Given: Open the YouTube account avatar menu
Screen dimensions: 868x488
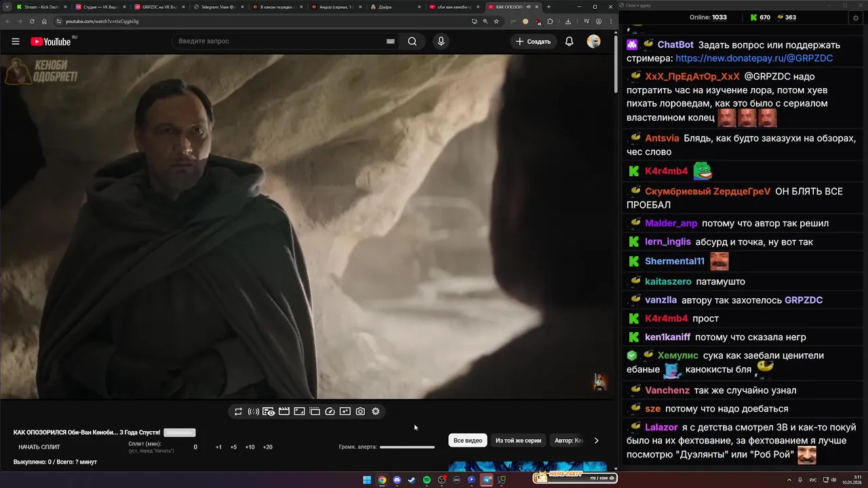Looking at the screenshot, I should pos(594,41).
